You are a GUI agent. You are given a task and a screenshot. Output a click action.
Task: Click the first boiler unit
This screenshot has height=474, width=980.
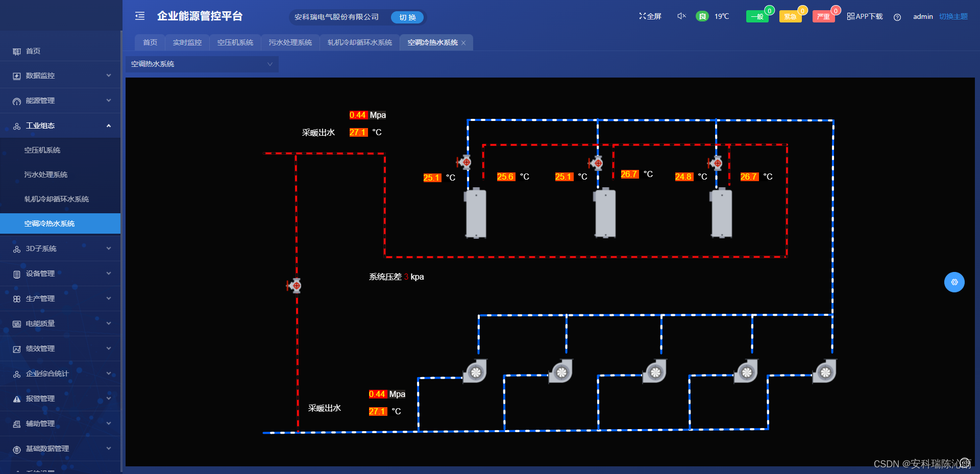pos(475,213)
